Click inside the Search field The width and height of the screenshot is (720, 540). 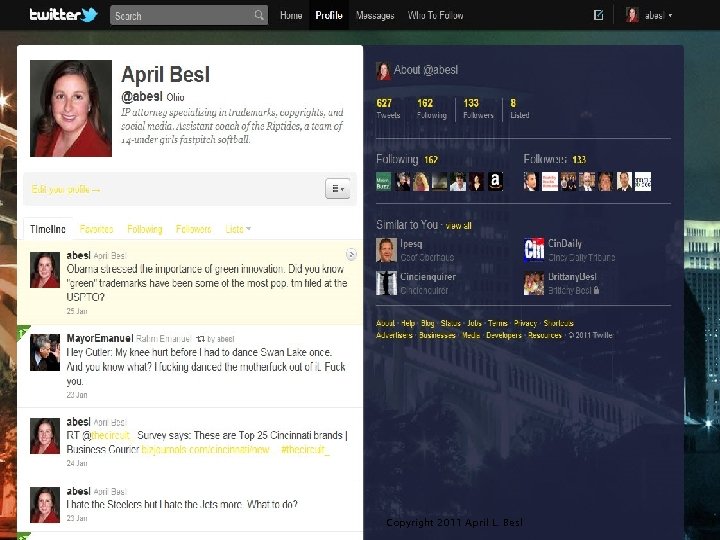click(189, 15)
